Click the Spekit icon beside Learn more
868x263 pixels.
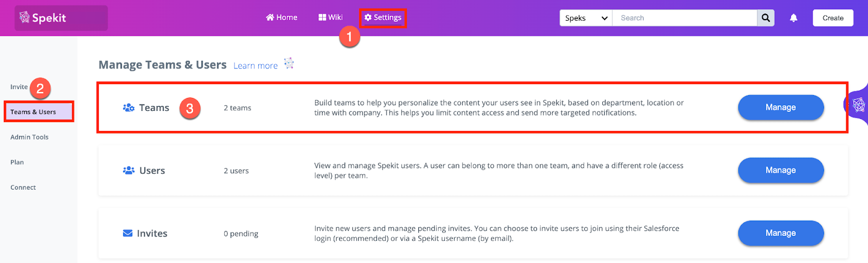click(x=289, y=64)
